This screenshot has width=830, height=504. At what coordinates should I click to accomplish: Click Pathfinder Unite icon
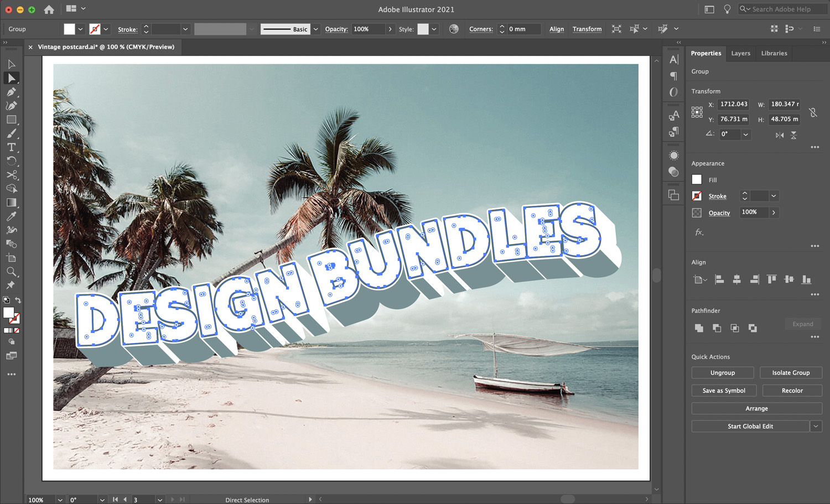click(699, 328)
